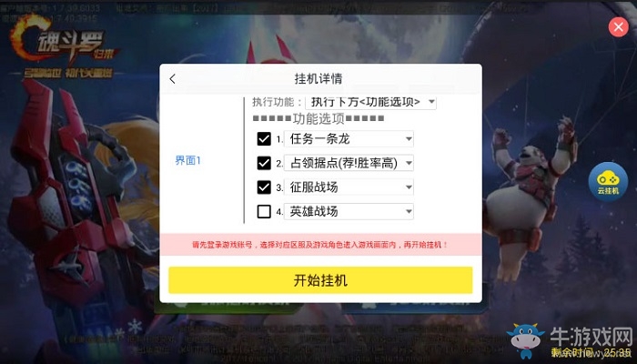637x364 pixels.
Task: Close the overlay with the red X
Action: point(618,27)
